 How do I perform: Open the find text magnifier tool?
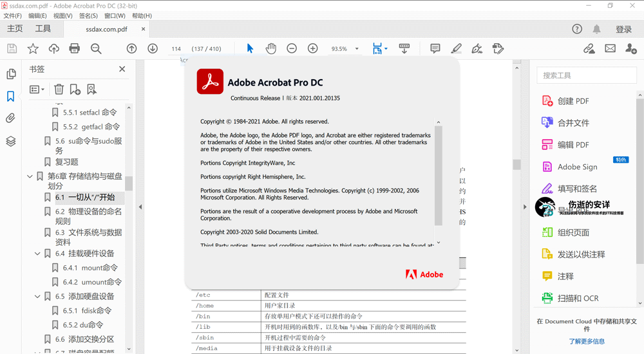click(96, 48)
